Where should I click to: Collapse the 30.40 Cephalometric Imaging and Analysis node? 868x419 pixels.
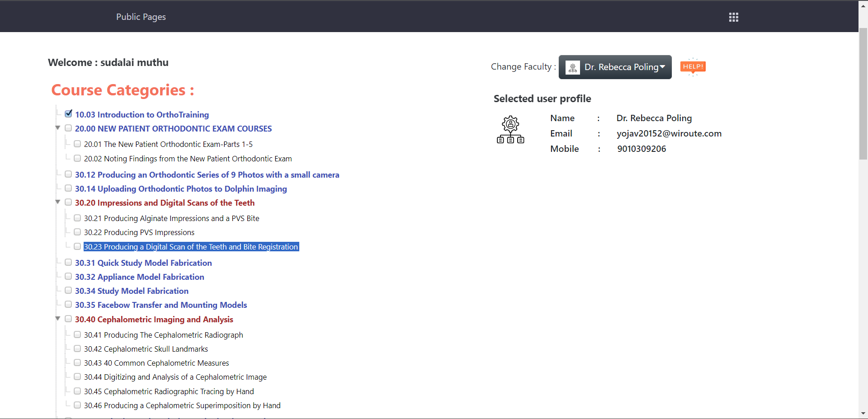coord(58,319)
